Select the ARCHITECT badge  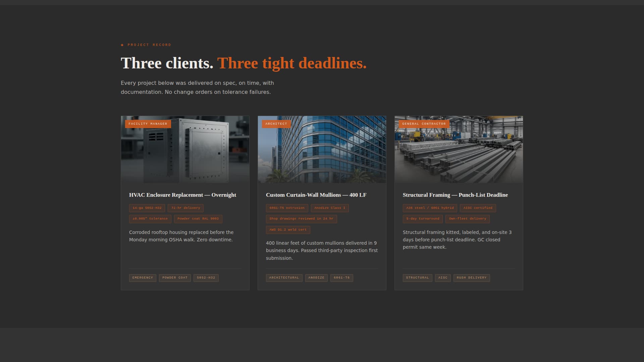coord(276,124)
